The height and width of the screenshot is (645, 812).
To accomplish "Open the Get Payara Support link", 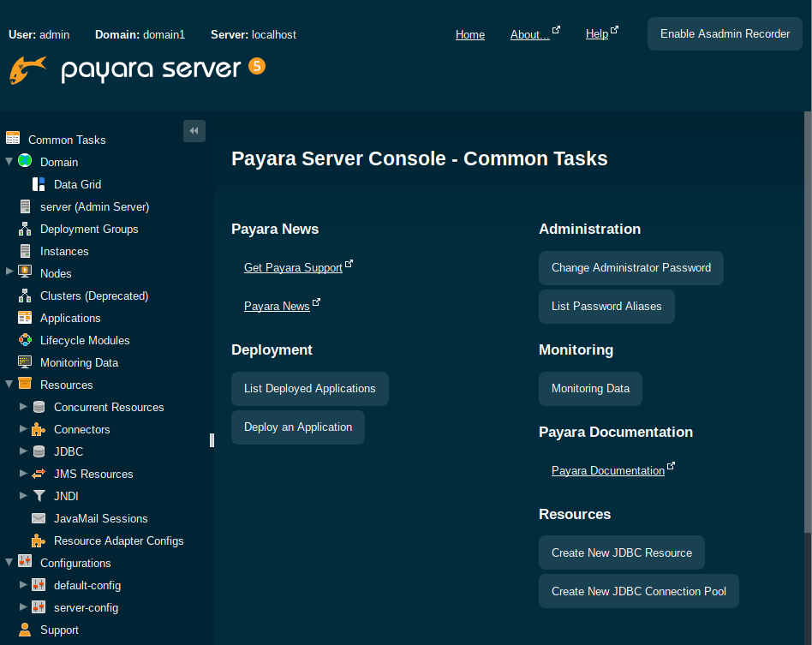I will 293,267.
